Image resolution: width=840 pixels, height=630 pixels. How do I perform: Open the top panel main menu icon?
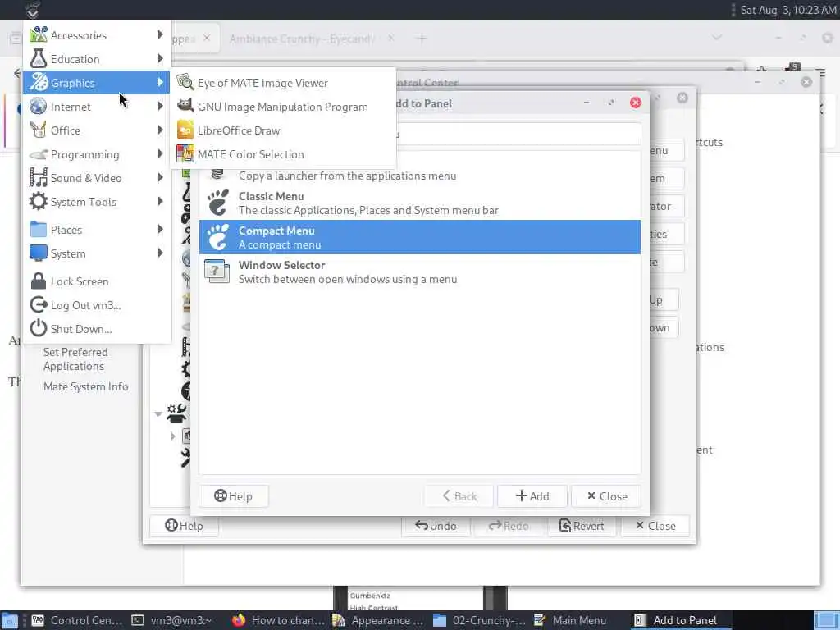click(x=33, y=10)
